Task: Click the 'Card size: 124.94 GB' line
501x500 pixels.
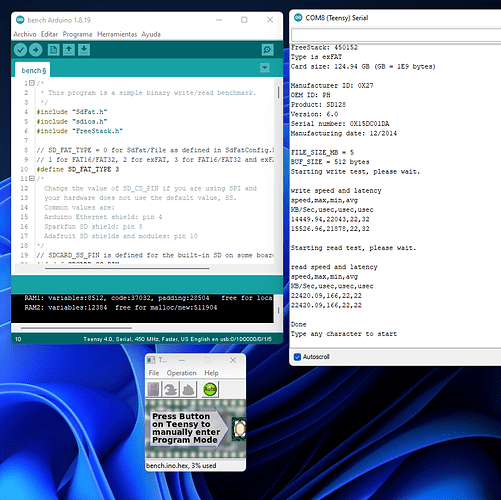Action: (x=363, y=66)
